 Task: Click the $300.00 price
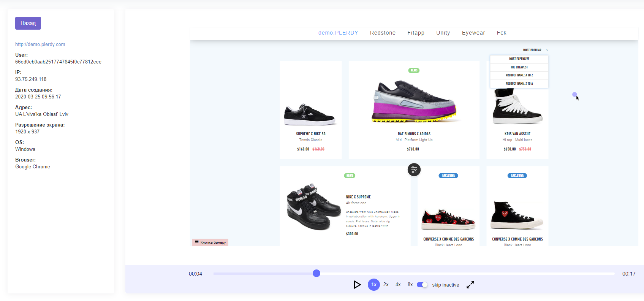(x=352, y=234)
